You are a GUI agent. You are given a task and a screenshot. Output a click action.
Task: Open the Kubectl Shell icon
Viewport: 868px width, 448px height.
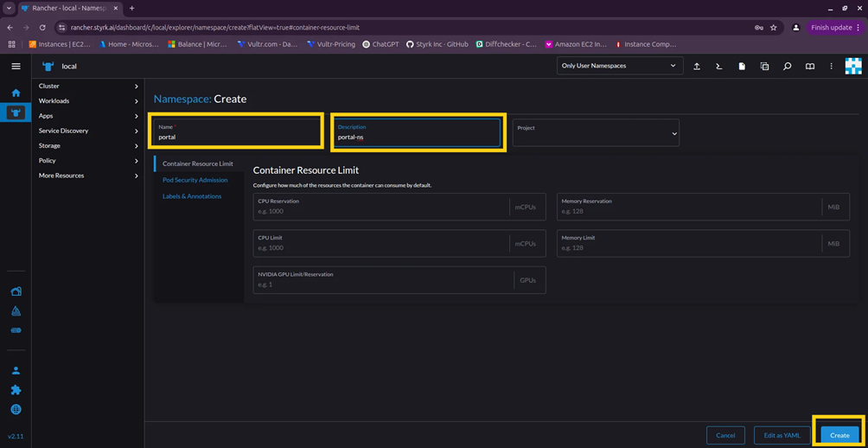coord(719,66)
